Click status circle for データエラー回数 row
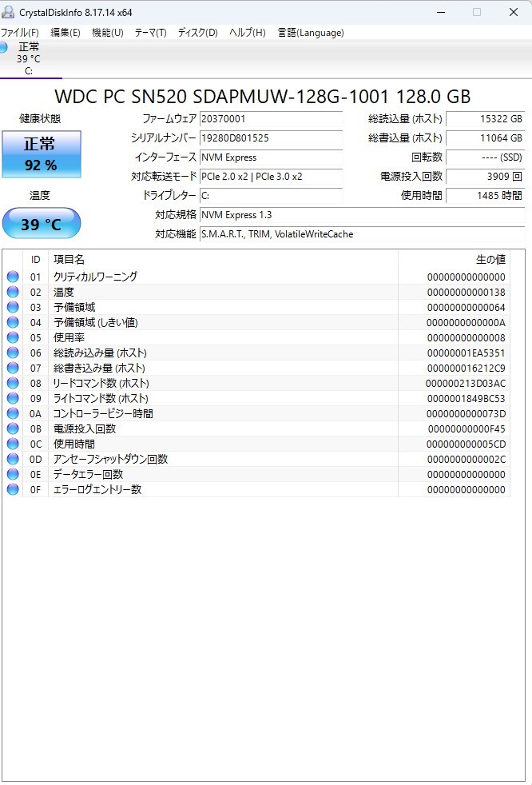The image size is (532, 785). click(x=13, y=474)
